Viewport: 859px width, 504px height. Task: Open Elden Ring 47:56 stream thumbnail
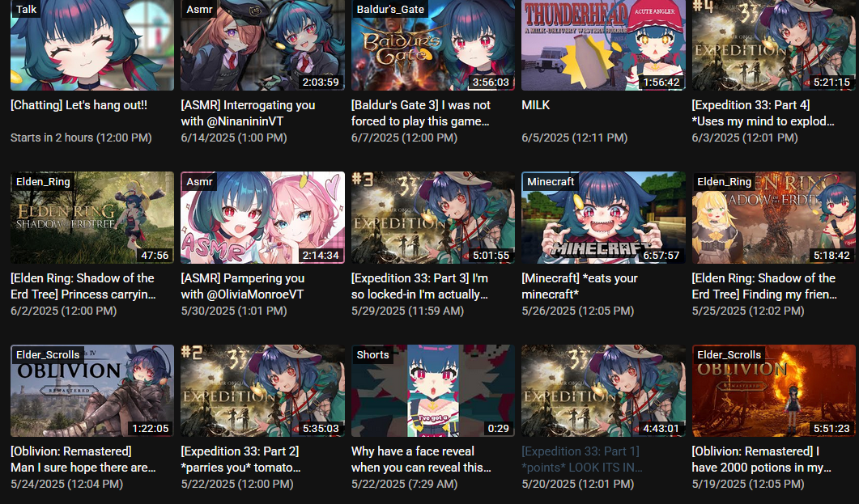tap(92, 218)
